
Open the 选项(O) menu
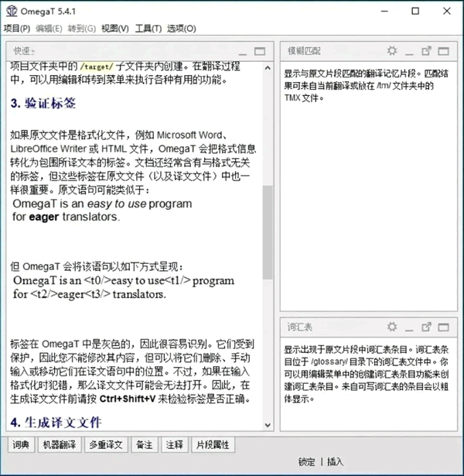click(x=182, y=29)
